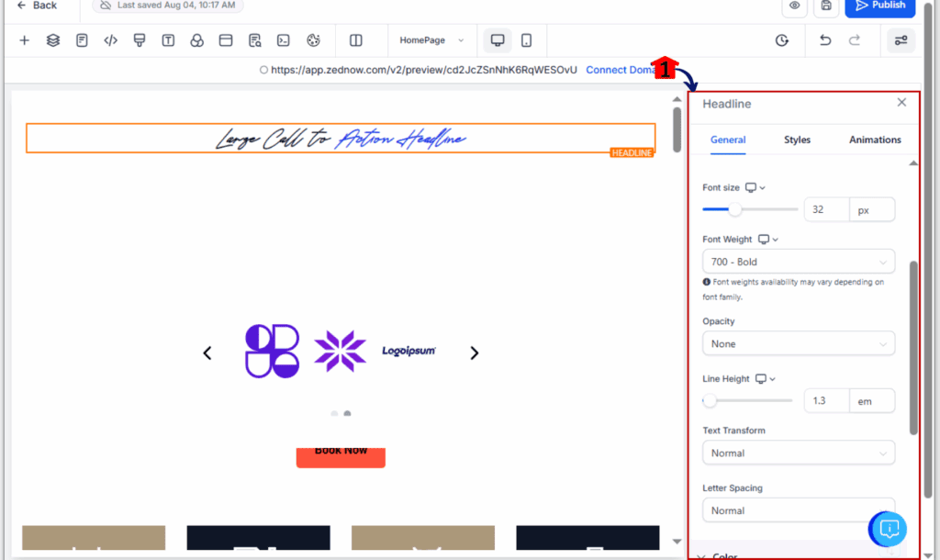Open version history clock icon
This screenshot has height=560, width=940.
click(x=782, y=40)
